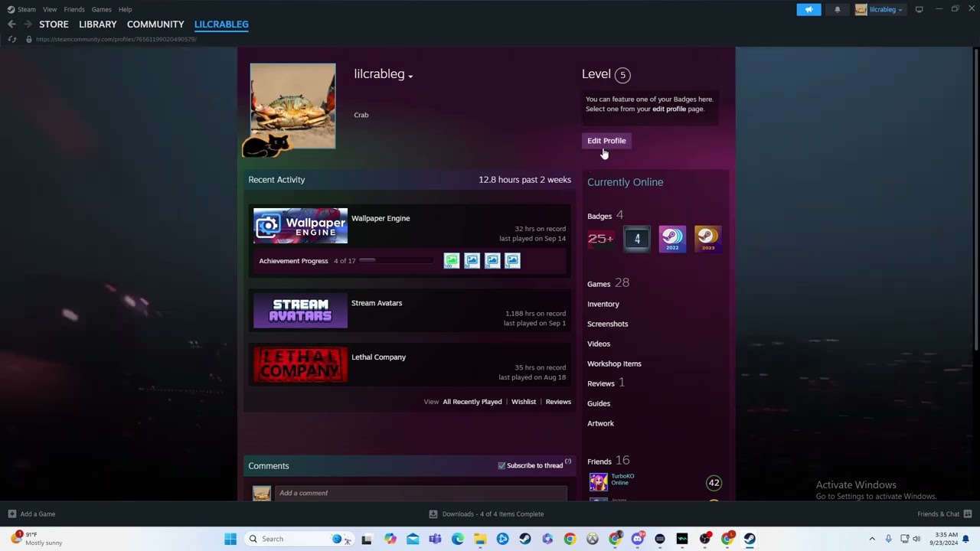The width and height of the screenshot is (980, 551).
Task: Uncheck Subscribe to thread
Action: click(x=501, y=465)
